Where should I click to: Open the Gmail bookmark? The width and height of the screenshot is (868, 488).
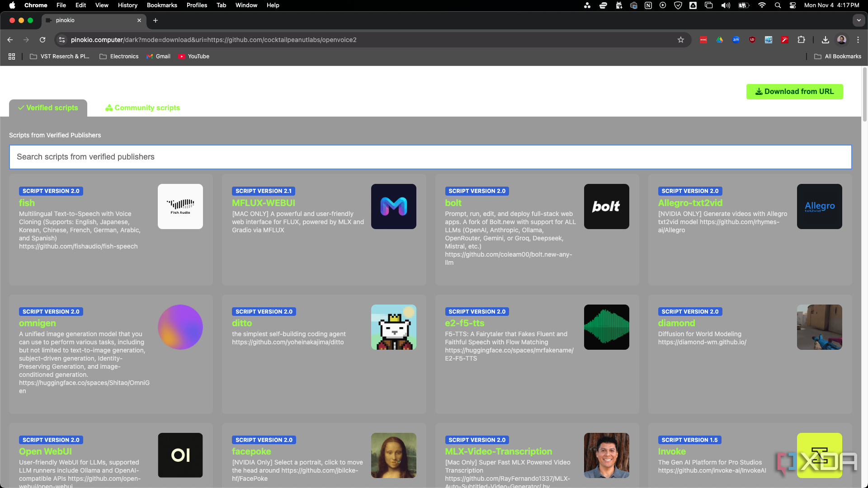158,56
